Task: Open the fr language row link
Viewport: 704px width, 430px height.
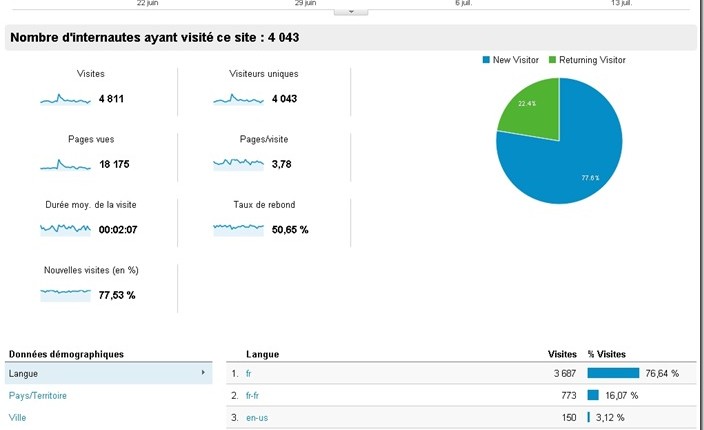Action: click(248, 373)
